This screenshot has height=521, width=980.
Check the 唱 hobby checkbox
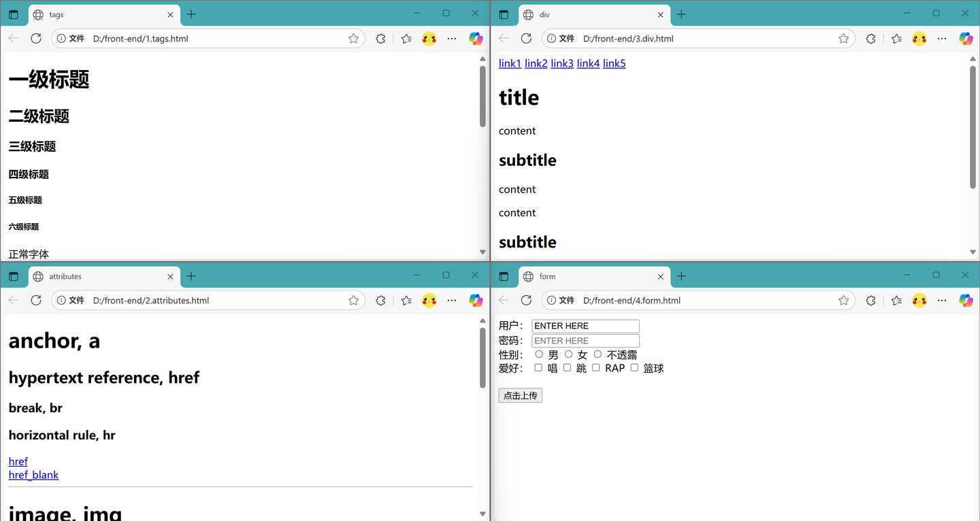coord(538,368)
